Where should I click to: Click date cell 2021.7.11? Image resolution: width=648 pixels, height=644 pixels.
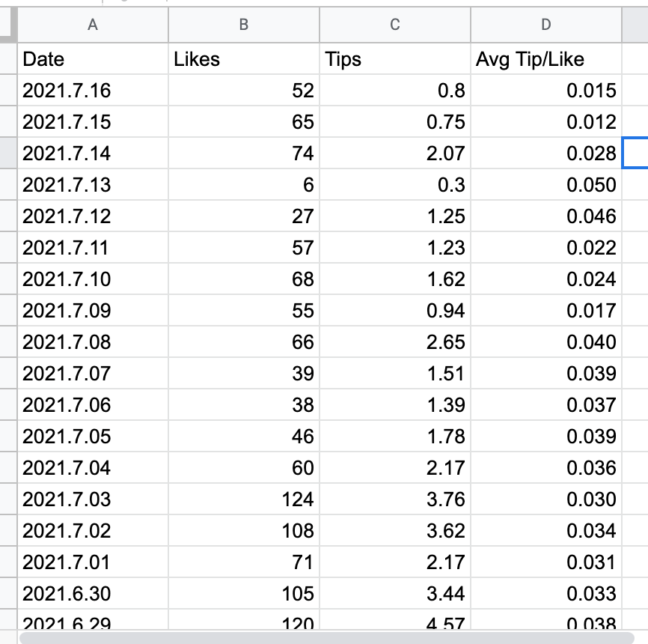click(93, 247)
